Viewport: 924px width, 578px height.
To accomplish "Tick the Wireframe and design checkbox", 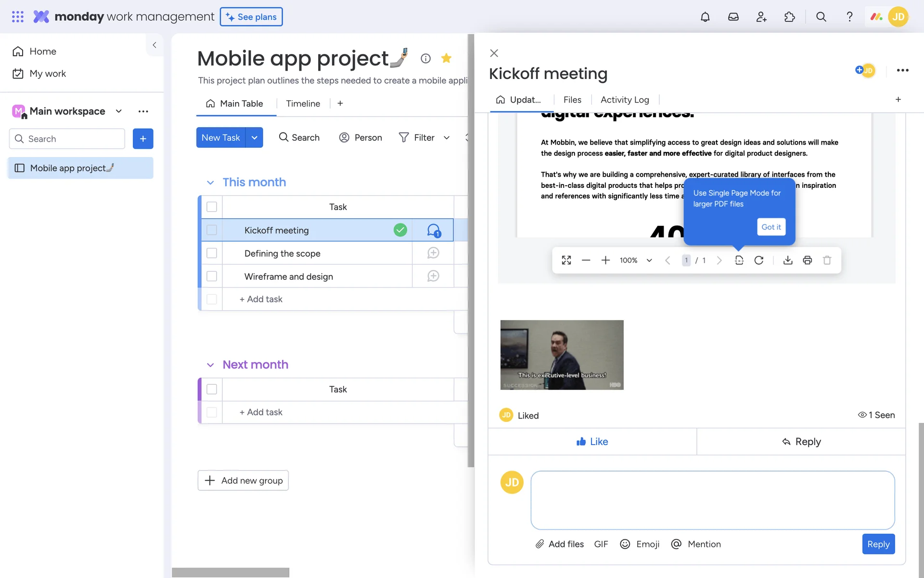I will [x=212, y=276].
